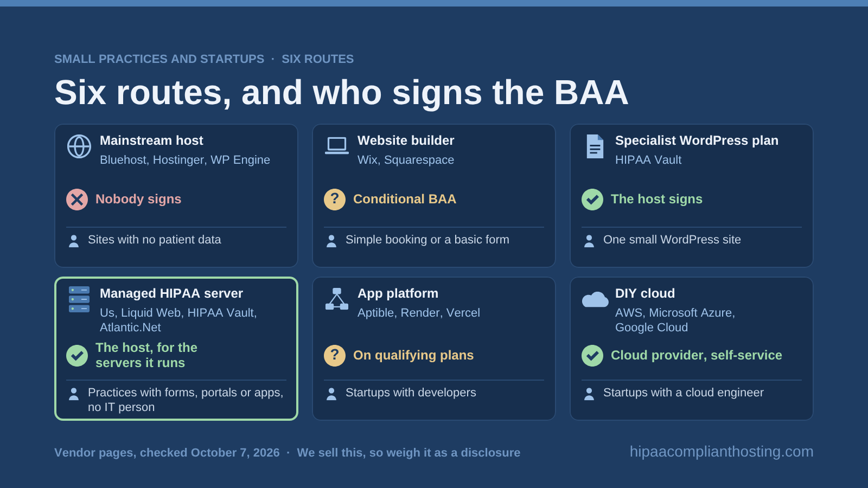Click the green checkmark beside The host, for the servers
Screen dimensions: 868x488
(77, 356)
